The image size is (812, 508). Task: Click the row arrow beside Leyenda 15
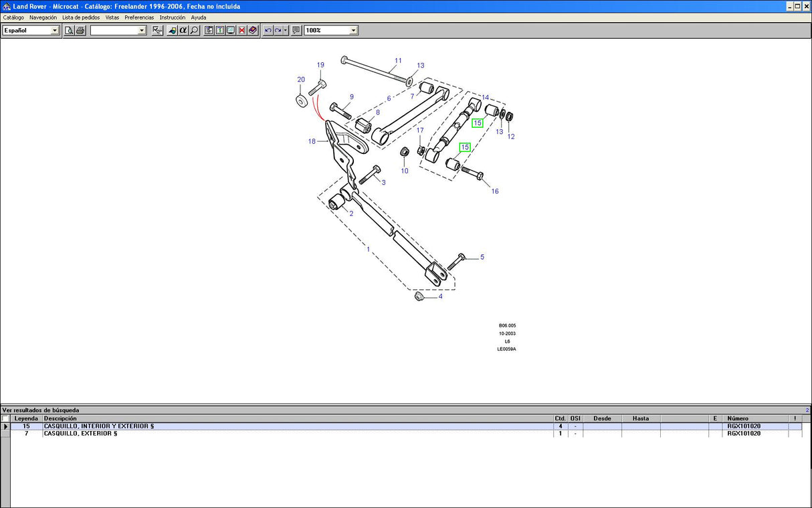(x=5, y=426)
